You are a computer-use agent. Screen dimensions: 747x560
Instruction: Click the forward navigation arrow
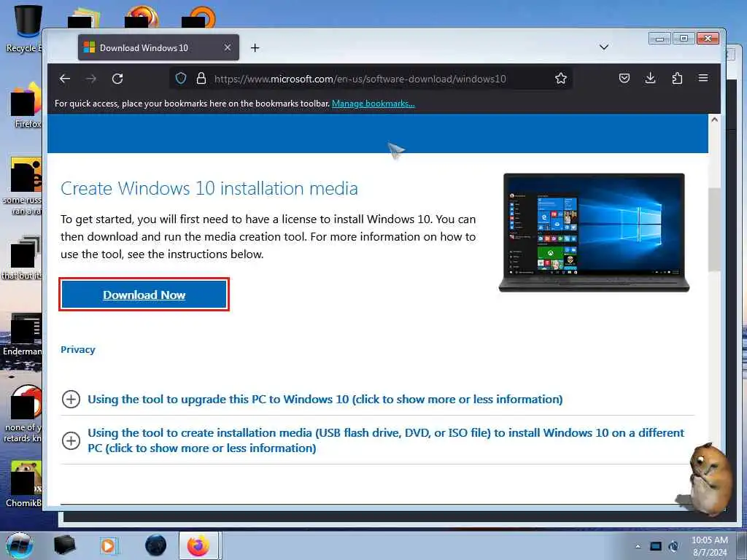pyautogui.click(x=91, y=79)
